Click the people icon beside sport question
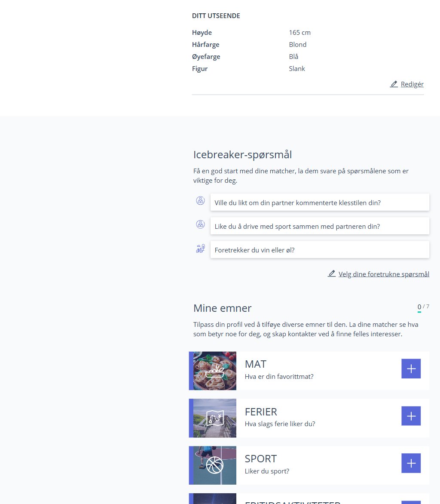The image size is (440, 504). point(200,224)
